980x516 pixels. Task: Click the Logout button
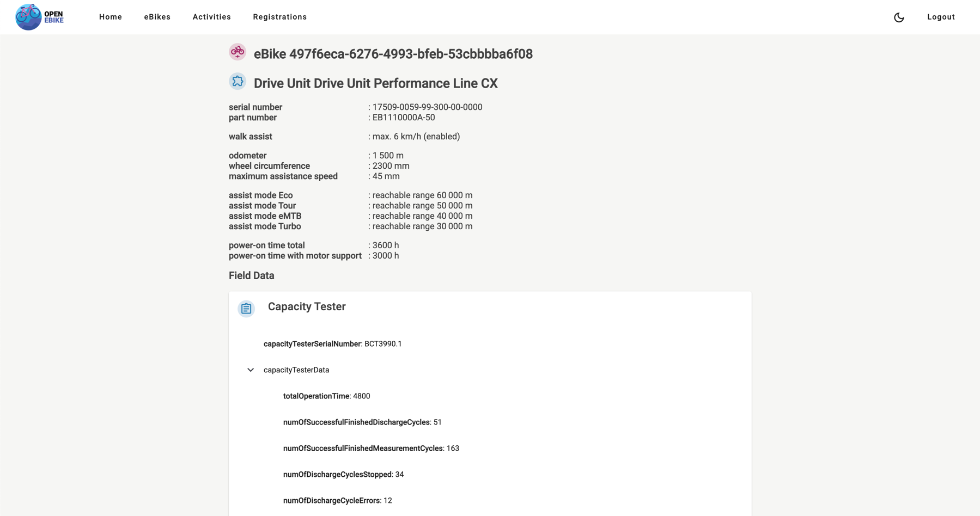(x=941, y=17)
